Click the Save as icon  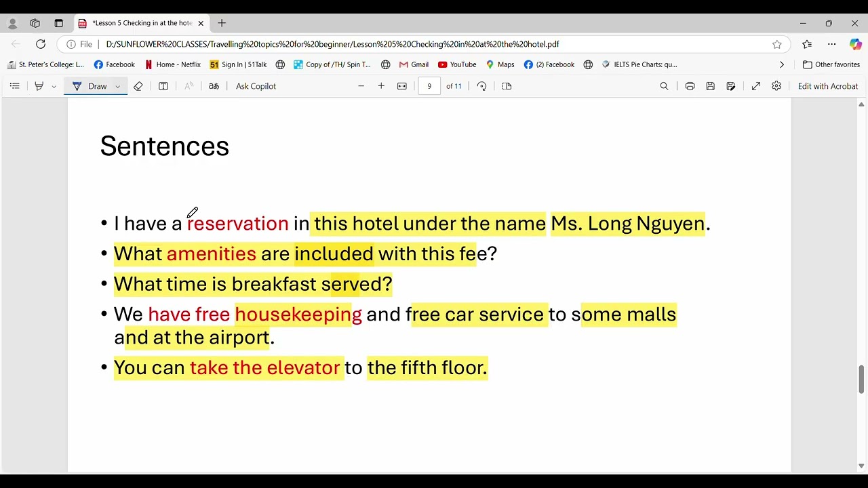click(730, 86)
